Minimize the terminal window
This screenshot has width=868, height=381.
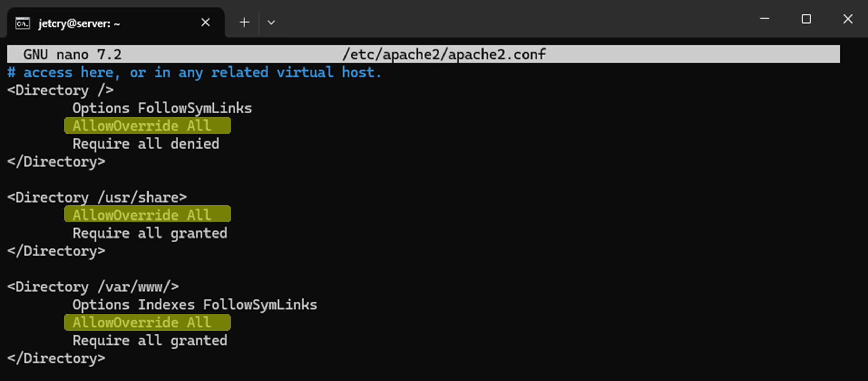[x=764, y=19]
